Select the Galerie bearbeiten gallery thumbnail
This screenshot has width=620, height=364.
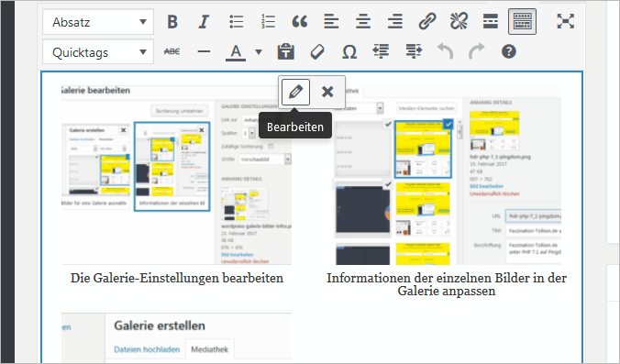pyautogui.click(x=176, y=175)
